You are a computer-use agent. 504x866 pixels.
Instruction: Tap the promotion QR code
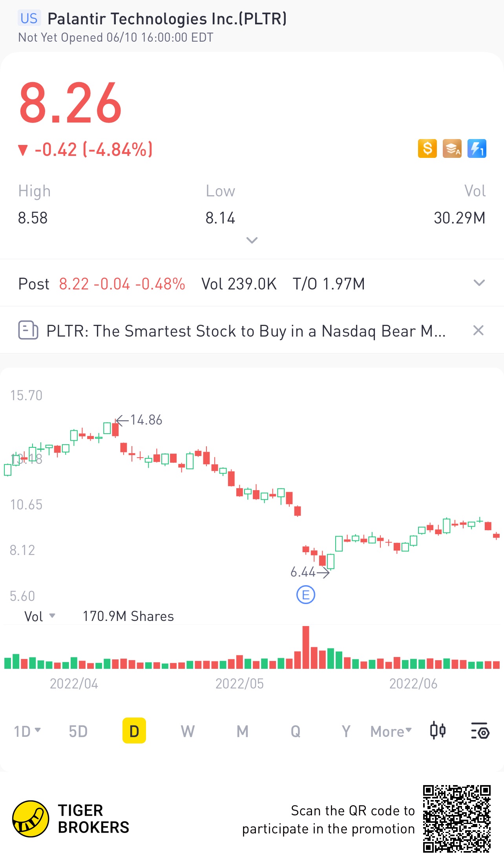click(457, 819)
